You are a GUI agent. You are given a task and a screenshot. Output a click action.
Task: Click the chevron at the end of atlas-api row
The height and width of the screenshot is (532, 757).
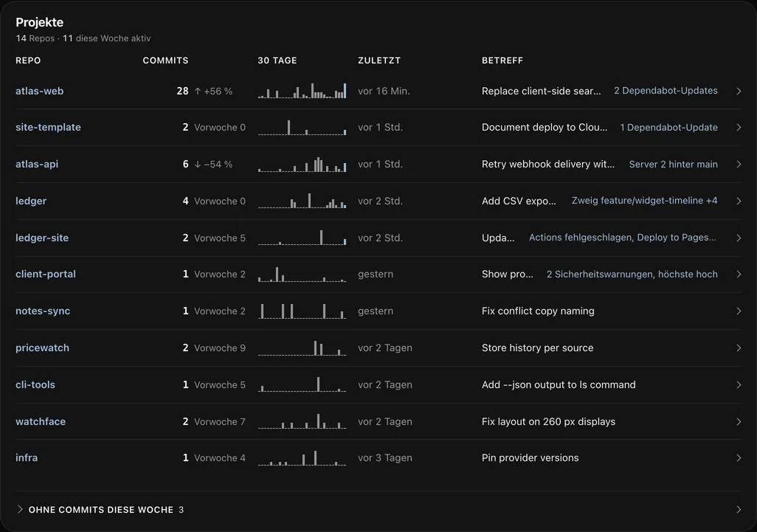[x=739, y=164]
